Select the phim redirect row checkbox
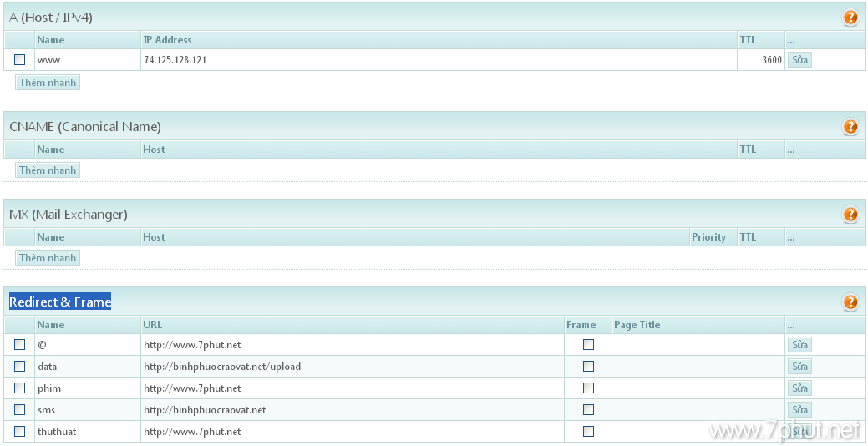868x446 pixels. [20, 388]
